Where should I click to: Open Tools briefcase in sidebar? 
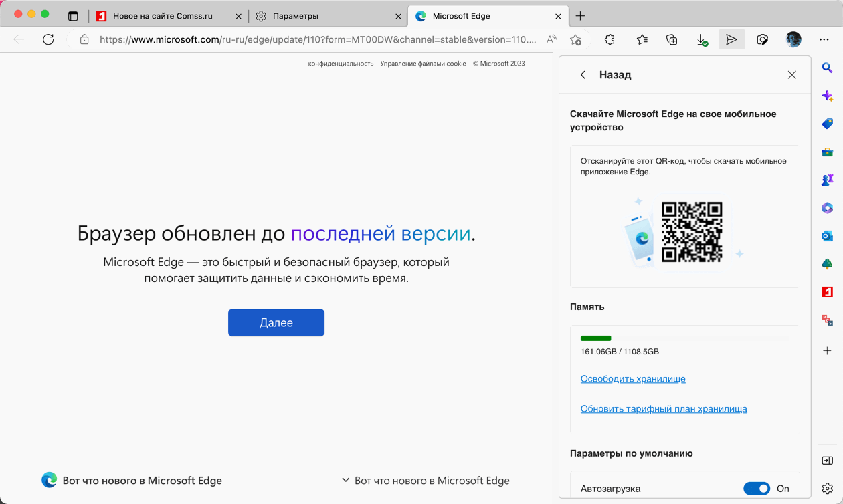828,152
